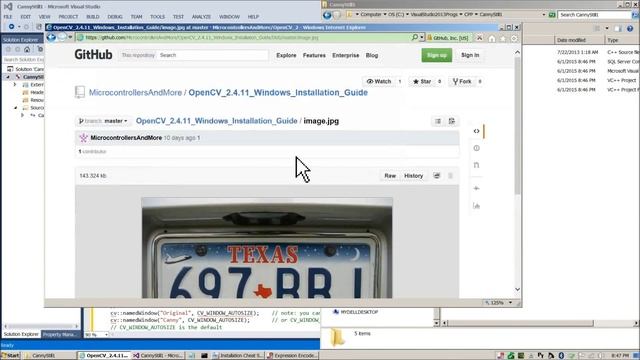Image resolution: width=640 pixels, height=360 pixels.
Task: Click the file list view icon
Action: tap(438, 121)
